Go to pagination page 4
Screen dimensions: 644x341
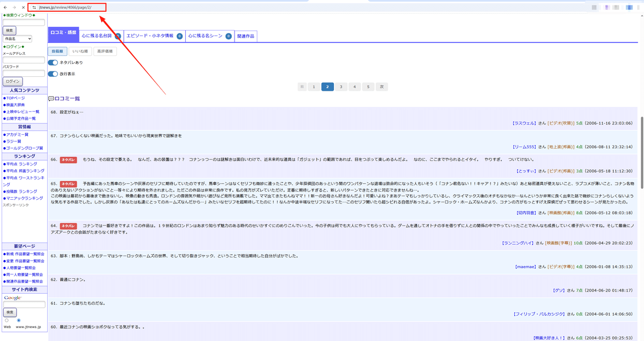354,86
